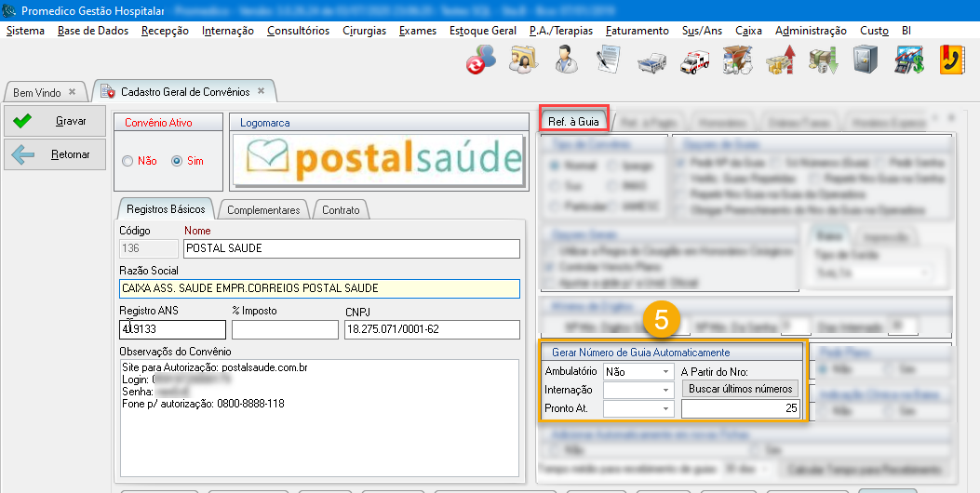Click the yellow phone book icon
The image size is (980, 493).
coord(951,60)
